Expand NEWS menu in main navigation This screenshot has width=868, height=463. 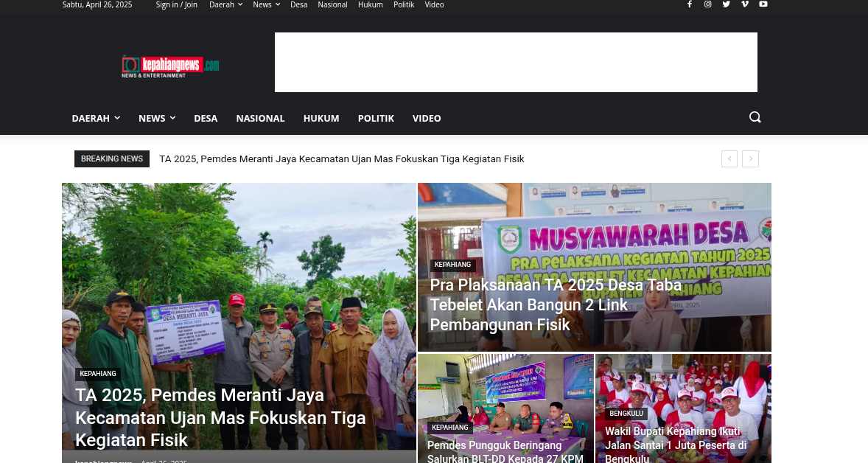coord(157,118)
